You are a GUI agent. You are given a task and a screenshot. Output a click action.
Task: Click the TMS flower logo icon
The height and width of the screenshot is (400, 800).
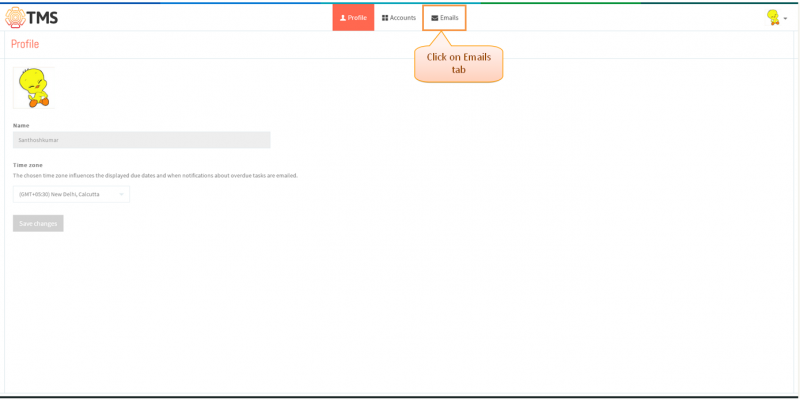point(15,17)
